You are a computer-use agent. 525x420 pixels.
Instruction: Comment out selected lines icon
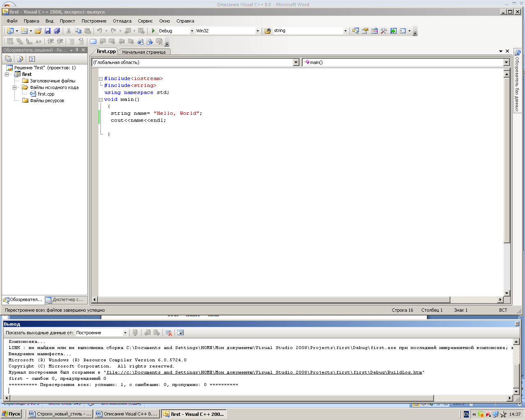[72, 41]
